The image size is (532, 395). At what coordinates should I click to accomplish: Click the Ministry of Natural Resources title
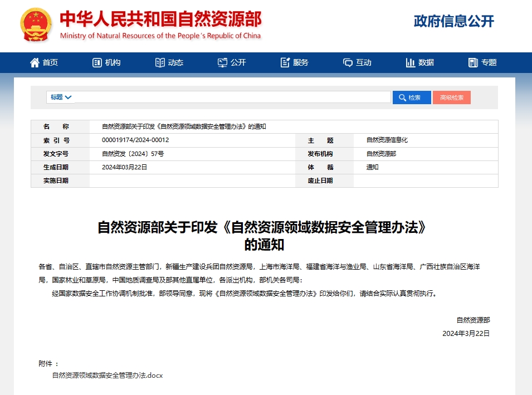[x=160, y=20]
